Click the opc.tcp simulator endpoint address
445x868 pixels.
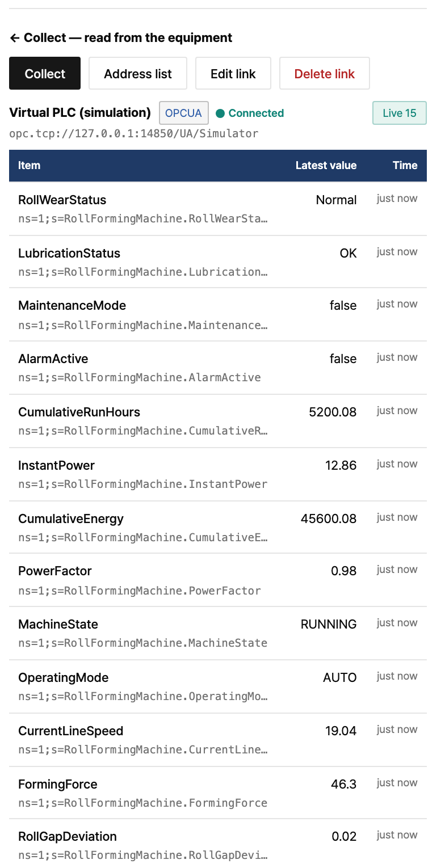tap(134, 134)
